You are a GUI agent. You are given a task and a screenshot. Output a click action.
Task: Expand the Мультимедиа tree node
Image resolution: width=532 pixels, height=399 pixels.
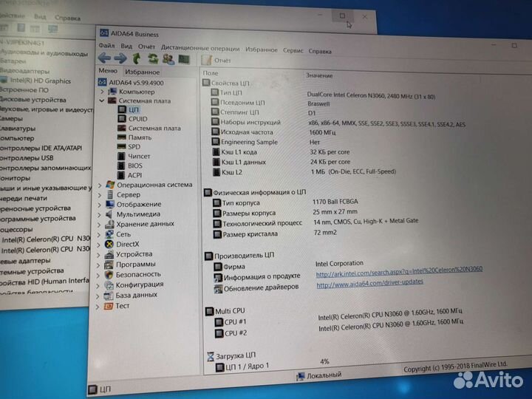(99, 215)
